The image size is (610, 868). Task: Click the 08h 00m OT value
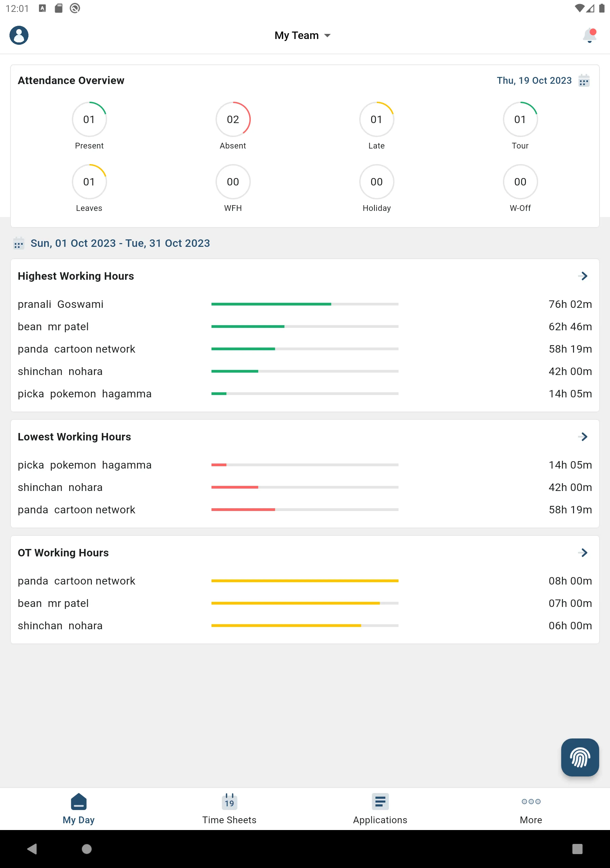(570, 581)
